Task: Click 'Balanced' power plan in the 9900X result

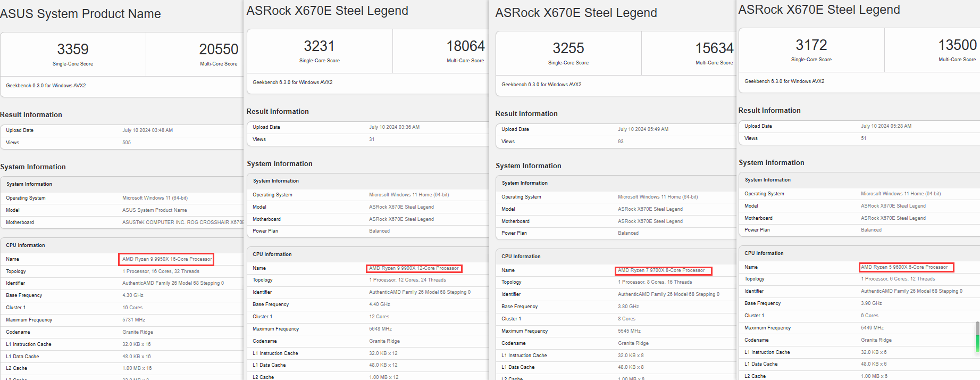Action: (379, 231)
